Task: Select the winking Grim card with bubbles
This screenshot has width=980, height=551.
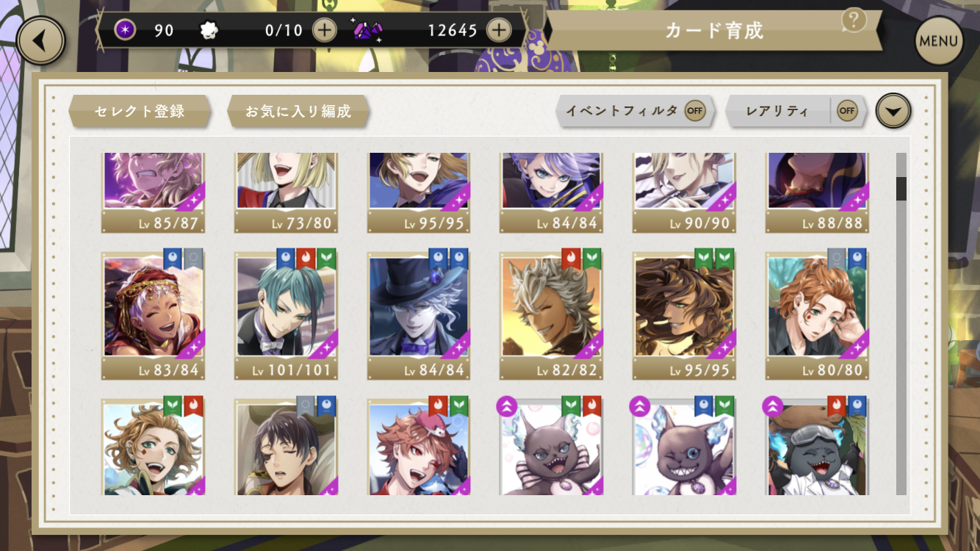Action: pos(685,447)
